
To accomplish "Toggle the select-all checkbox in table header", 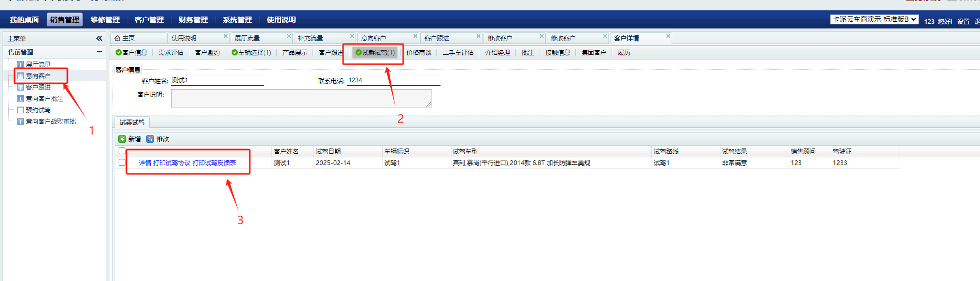I will [x=122, y=151].
